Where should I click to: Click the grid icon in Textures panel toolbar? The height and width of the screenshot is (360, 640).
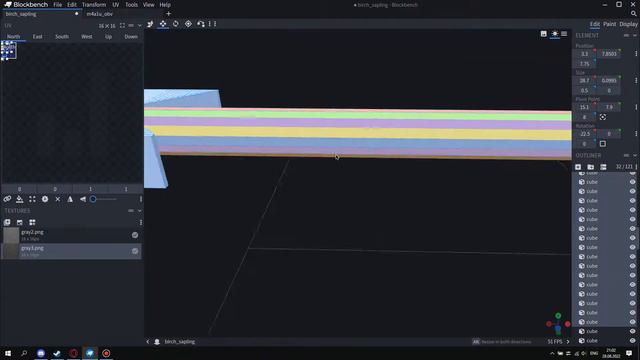(x=32, y=222)
